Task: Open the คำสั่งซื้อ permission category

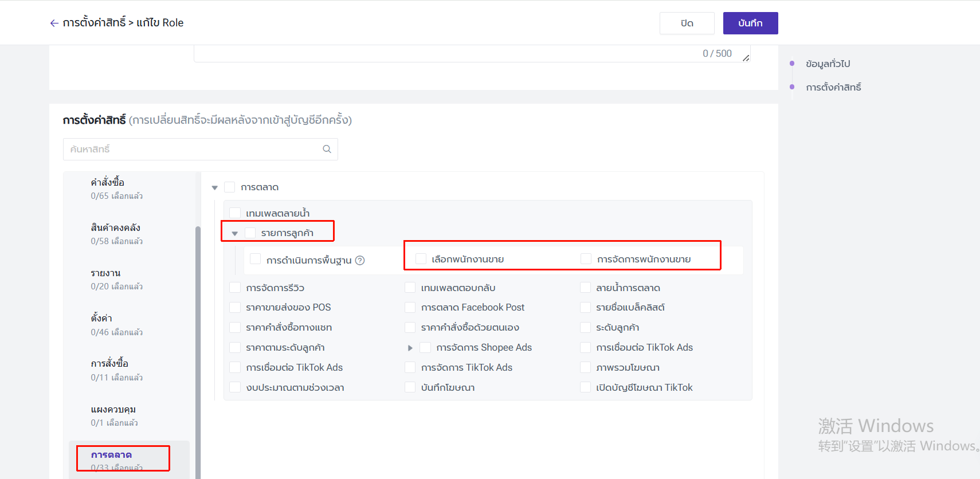Action: 108,183
